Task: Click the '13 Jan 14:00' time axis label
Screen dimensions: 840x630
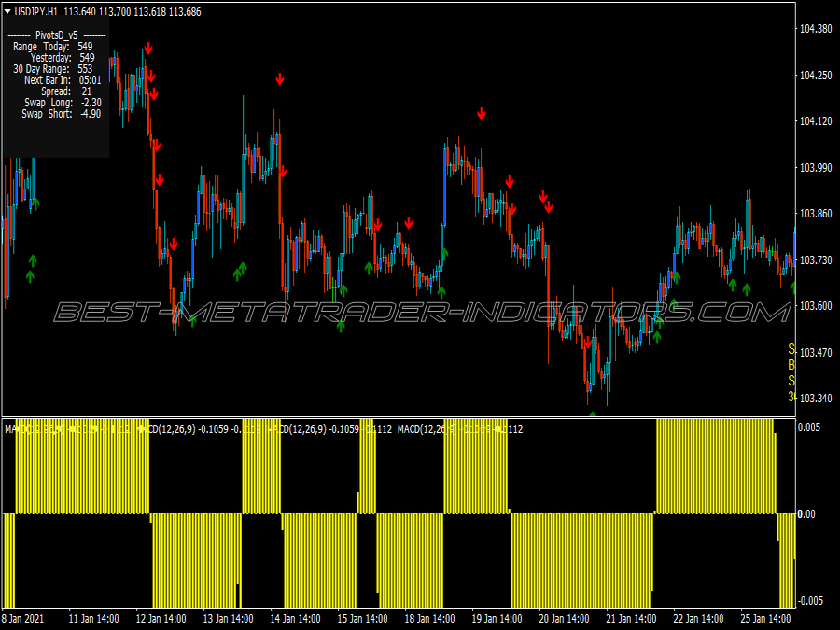Action: [229, 619]
